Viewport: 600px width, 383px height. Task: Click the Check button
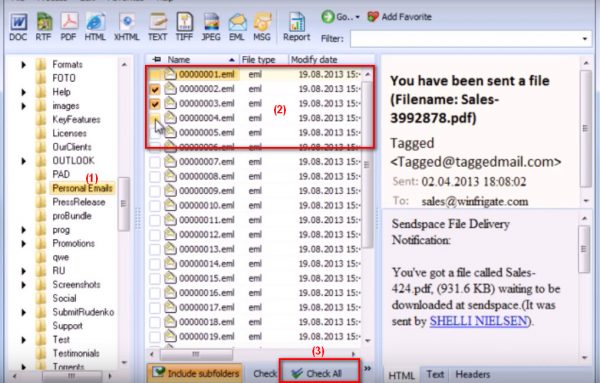coord(265,373)
